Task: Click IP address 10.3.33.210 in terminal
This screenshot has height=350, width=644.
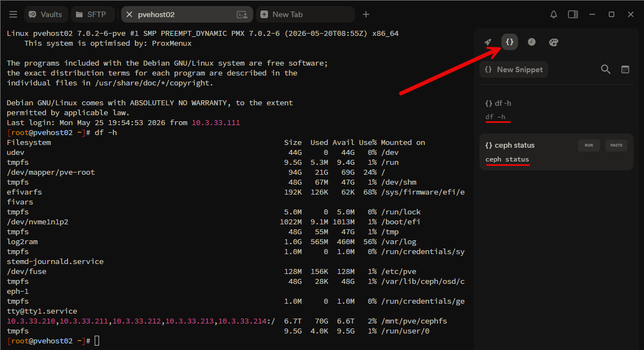Action: point(31,321)
